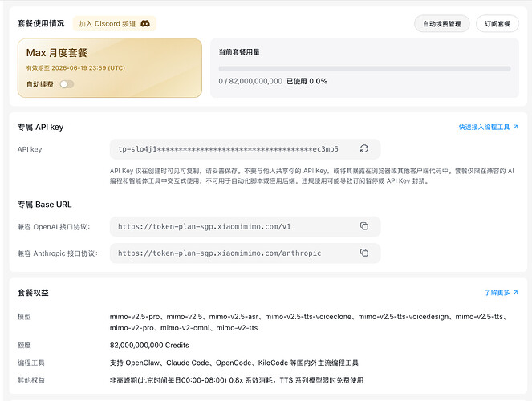Click the masked API key field
Viewport: 532px width, 401px height.
[245, 149]
